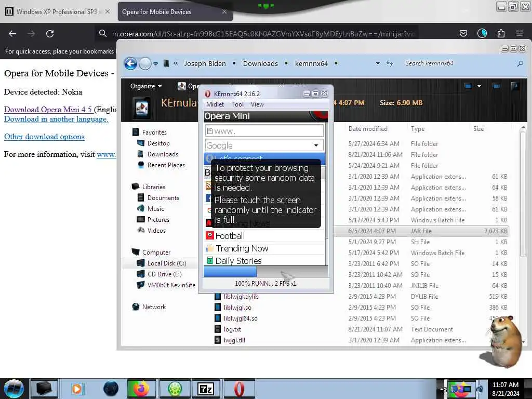Open View menu in KEmulator
532x399 pixels.
[257, 104]
